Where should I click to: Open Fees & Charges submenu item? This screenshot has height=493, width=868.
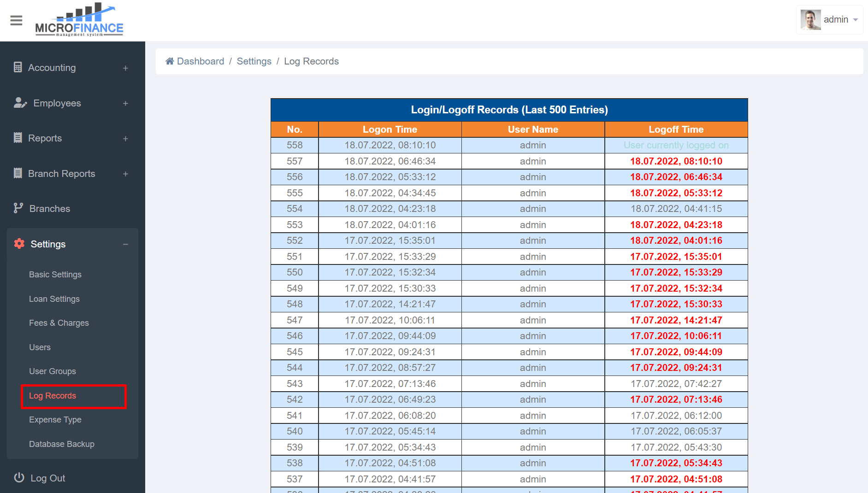pos(59,323)
